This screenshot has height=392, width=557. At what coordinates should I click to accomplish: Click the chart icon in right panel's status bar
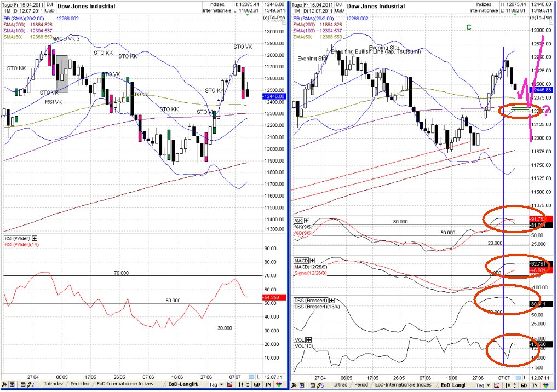tap(497, 386)
